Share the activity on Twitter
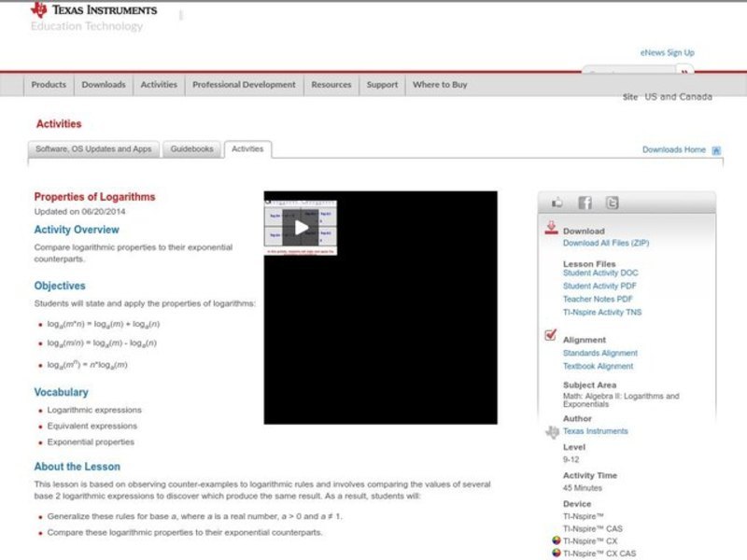 coord(612,203)
